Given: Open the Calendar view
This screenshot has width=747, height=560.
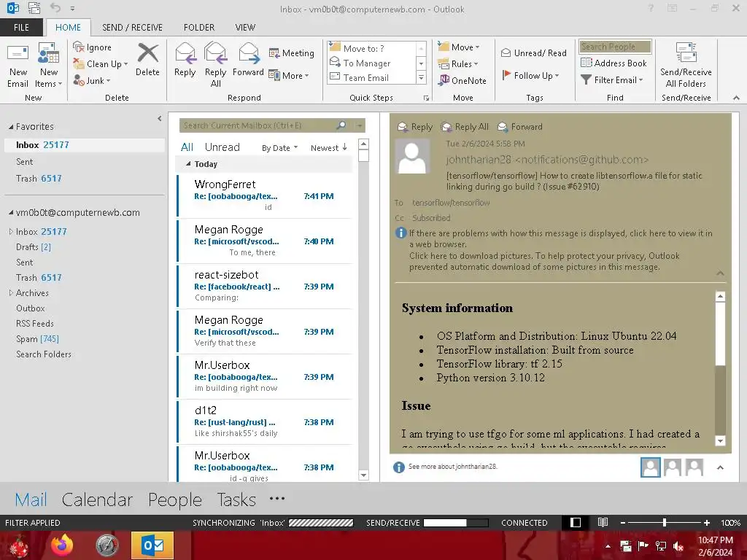Looking at the screenshot, I should pyautogui.click(x=97, y=499).
